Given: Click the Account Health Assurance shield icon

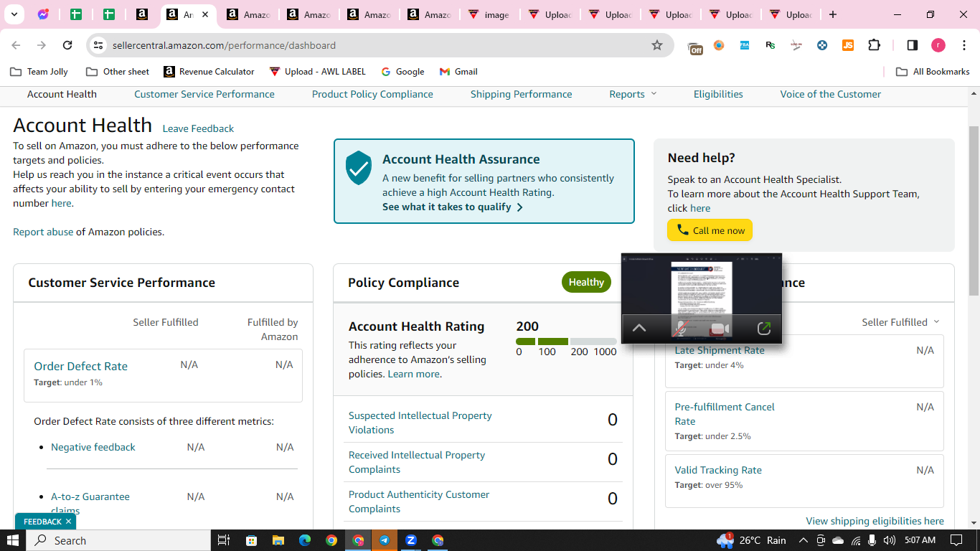Looking at the screenshot, I should 359,168.
